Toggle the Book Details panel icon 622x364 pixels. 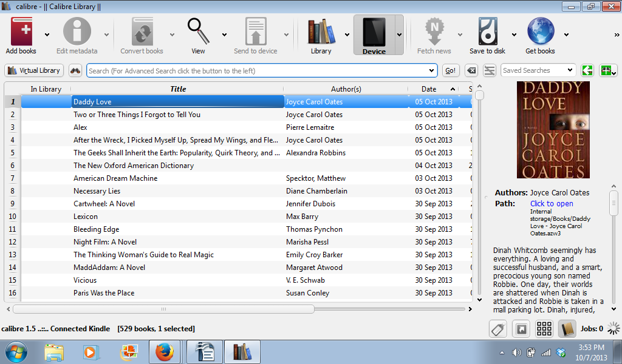coord(567,329)
